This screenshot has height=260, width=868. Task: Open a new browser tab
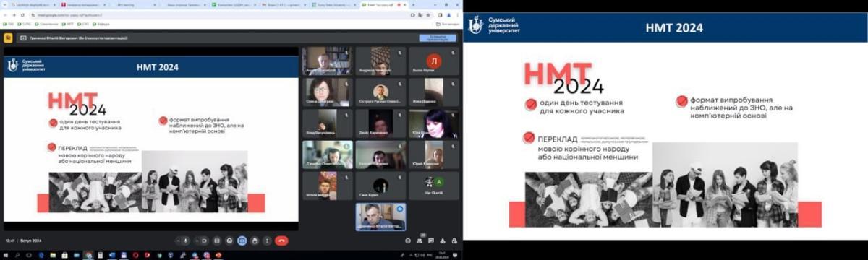coord(414,5)
